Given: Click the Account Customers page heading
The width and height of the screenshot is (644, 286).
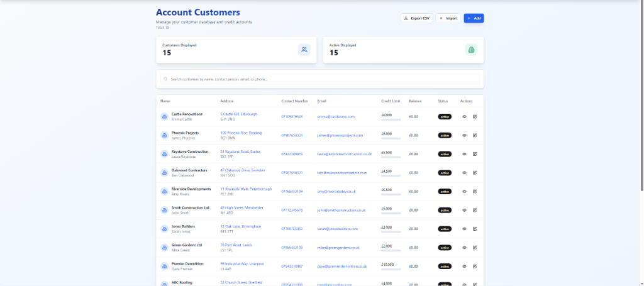Looking at the screenshot, I should [x=198, y=13].
